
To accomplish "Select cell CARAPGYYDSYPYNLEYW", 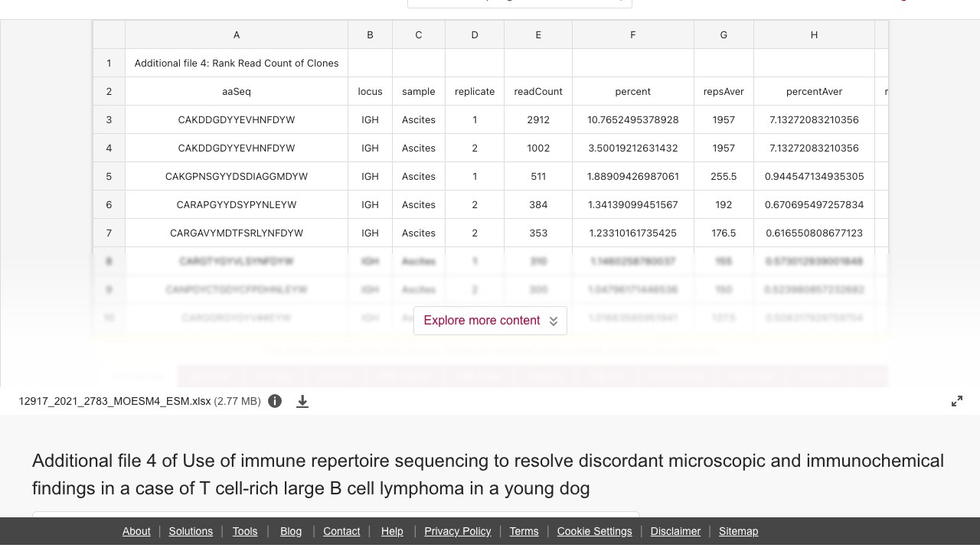I will pyautogui.click(x=237, y=204).
